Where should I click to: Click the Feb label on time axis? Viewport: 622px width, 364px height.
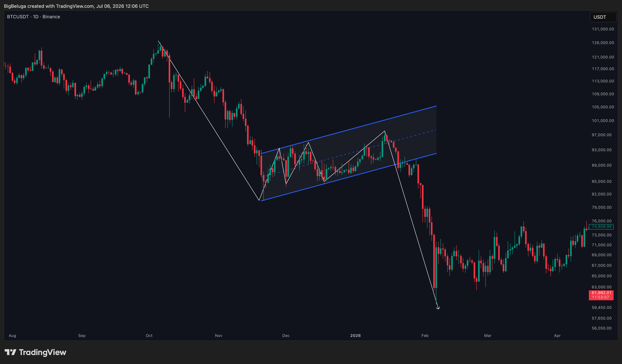(425, 336)
